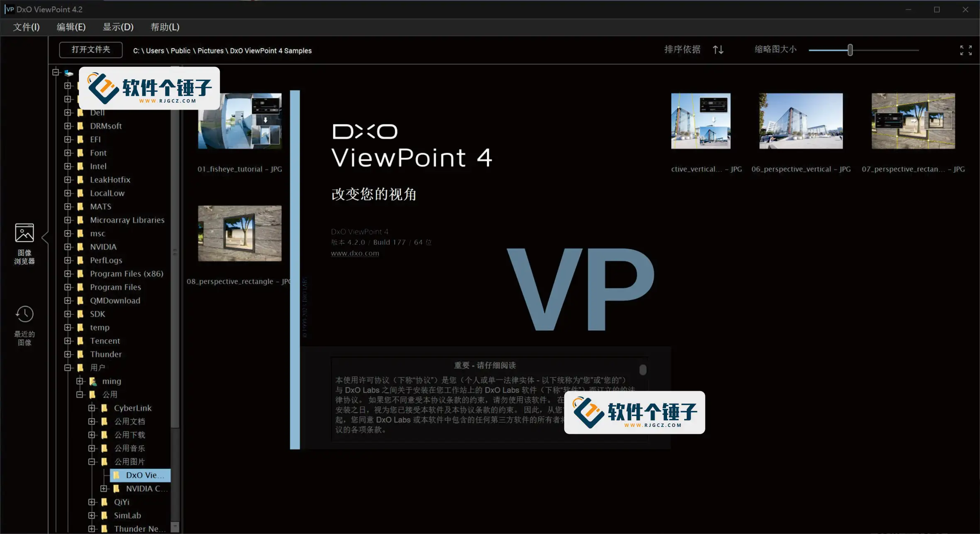The height and width of the screenshot is (534, 980).
Task: Select the 公用音乐 folder
Action: pyautogui.click(x=129, y=448)
